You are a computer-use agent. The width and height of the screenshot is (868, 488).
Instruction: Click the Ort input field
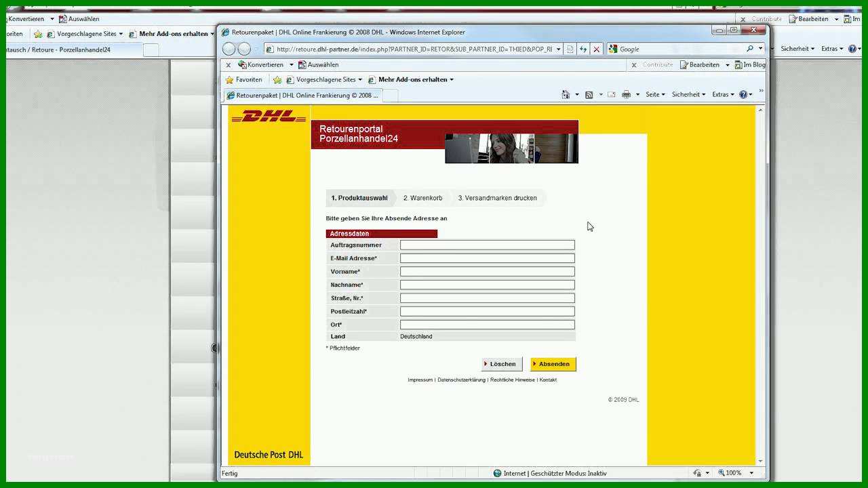[488, 325]
